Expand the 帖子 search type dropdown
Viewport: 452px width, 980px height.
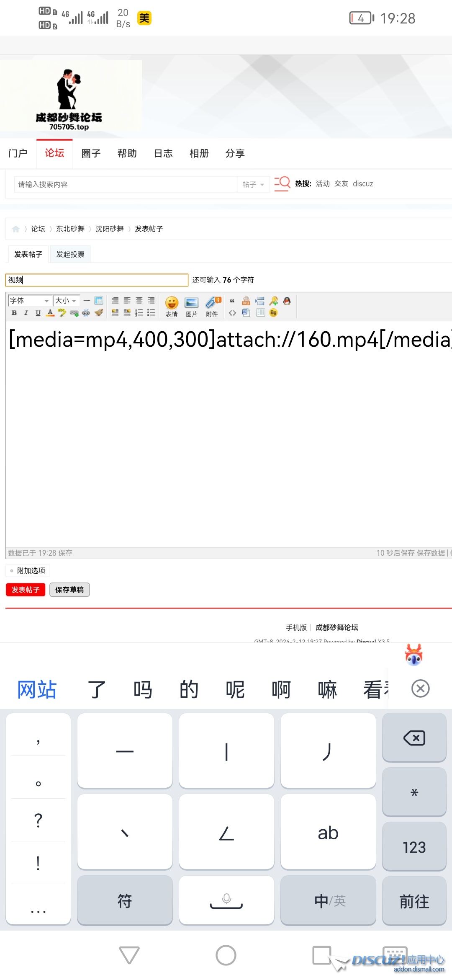click(x=253, y=184)
